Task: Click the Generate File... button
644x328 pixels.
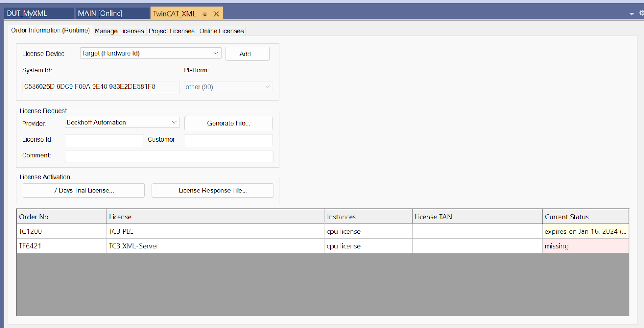Action: (228, 123)
